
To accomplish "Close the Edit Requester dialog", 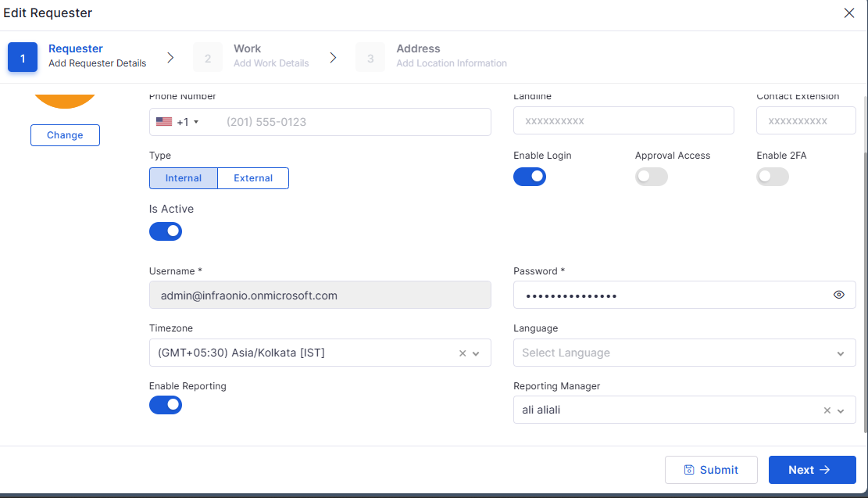I will (x=849, y=13).
